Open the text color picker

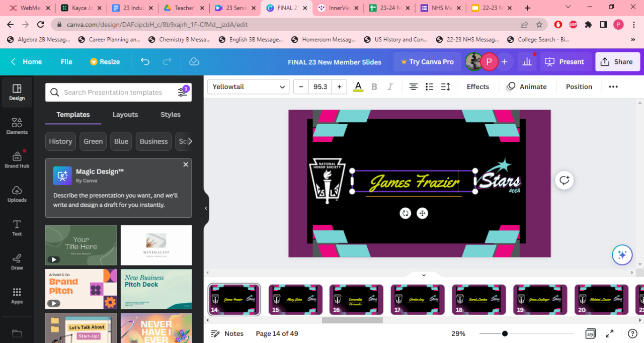[358, 87]
